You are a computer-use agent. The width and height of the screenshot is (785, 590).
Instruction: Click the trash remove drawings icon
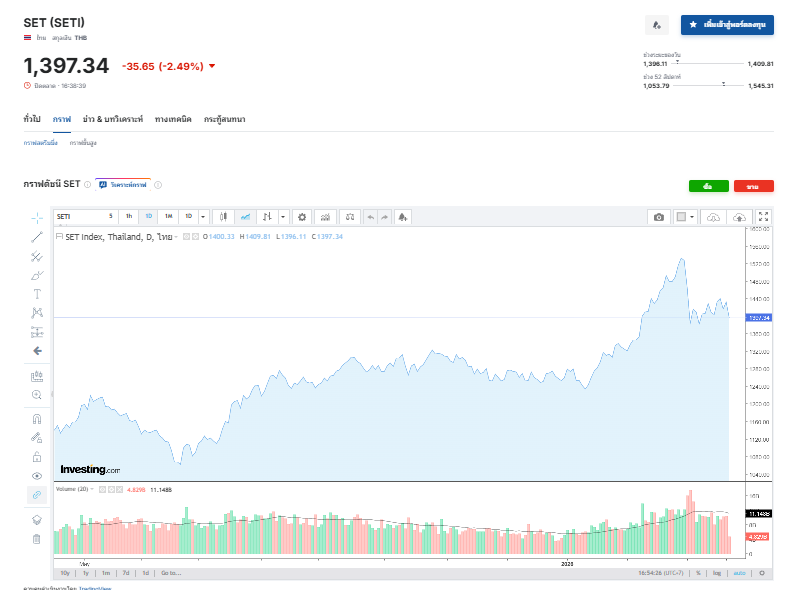(37, 539)
